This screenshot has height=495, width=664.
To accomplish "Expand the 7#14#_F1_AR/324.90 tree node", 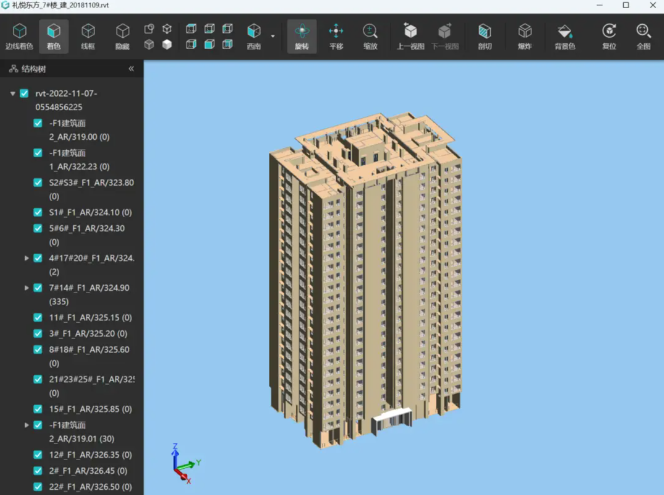I will [27, 288].
